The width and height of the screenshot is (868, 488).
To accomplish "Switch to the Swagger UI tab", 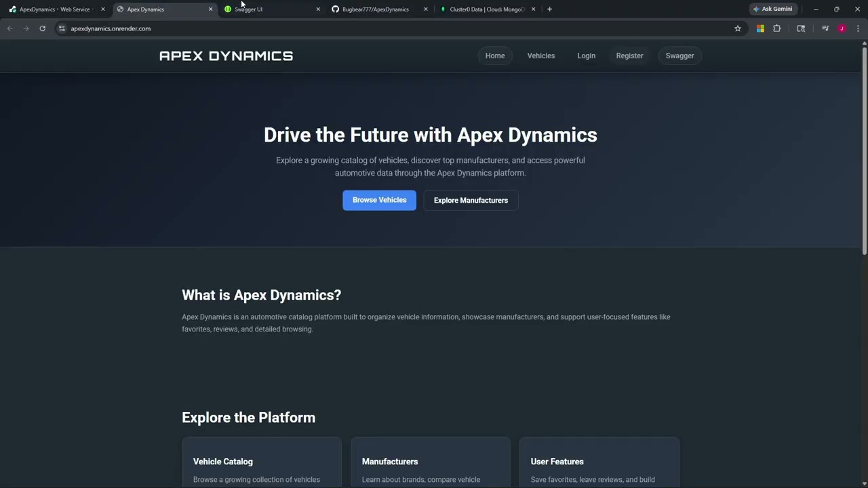I will tap(271, 9).
